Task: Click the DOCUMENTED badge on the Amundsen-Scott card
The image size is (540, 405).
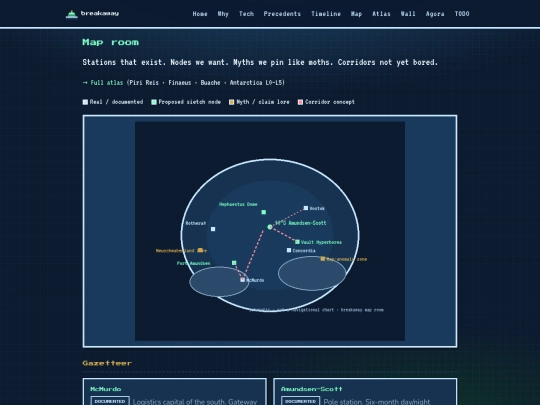Action: (x=301, y=401)
